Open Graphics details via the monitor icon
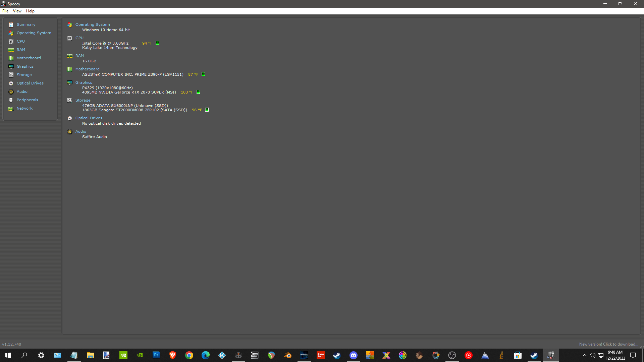The width and height of the screenshot is (644, 362). coord(11,66)
